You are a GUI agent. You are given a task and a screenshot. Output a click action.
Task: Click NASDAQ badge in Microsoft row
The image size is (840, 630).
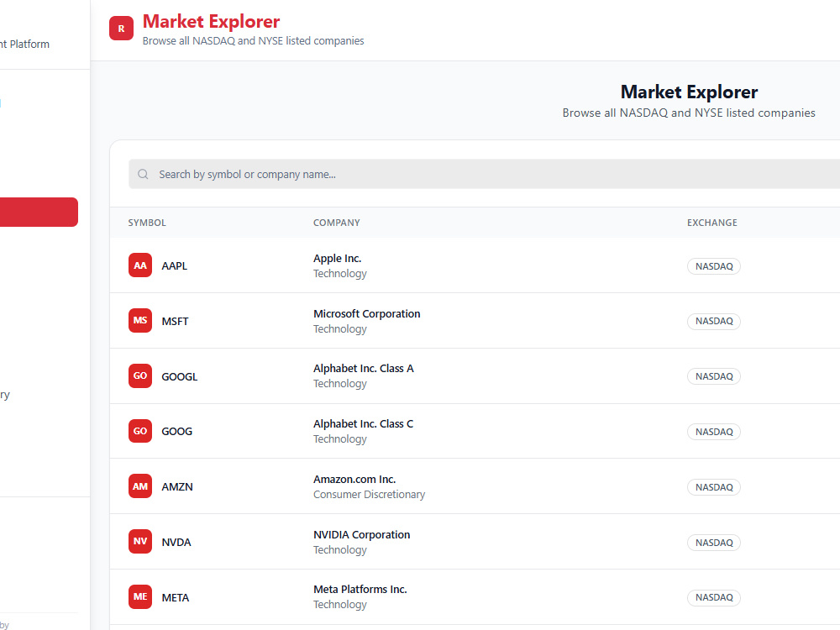point(714,322)
